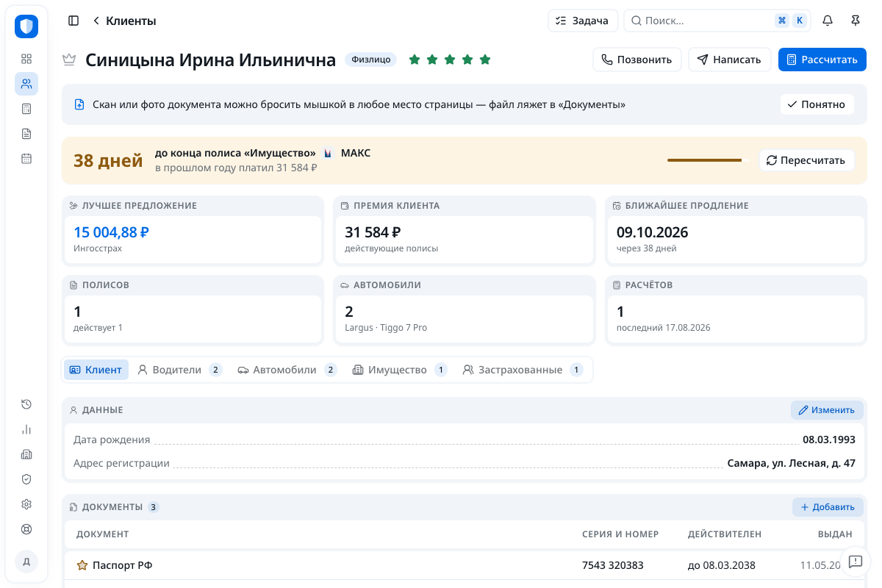
Task: Click Серия и номер column header
Action: 620,534
